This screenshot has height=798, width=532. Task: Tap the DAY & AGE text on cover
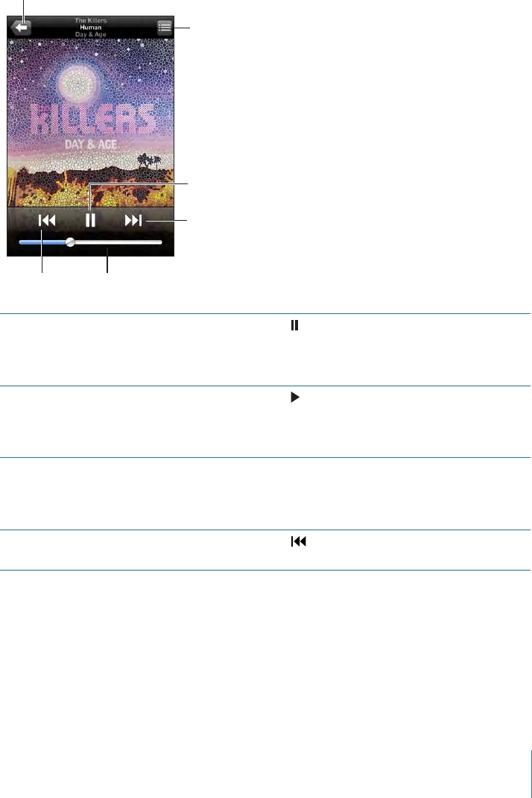coord(91,145)
